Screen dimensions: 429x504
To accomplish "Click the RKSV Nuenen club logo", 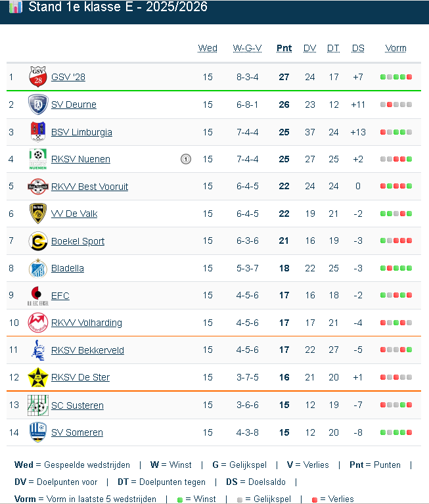I will point(37,159).
